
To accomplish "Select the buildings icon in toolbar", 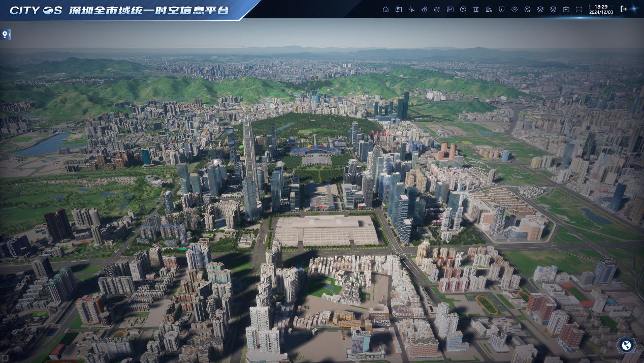I will coord(489,9).
